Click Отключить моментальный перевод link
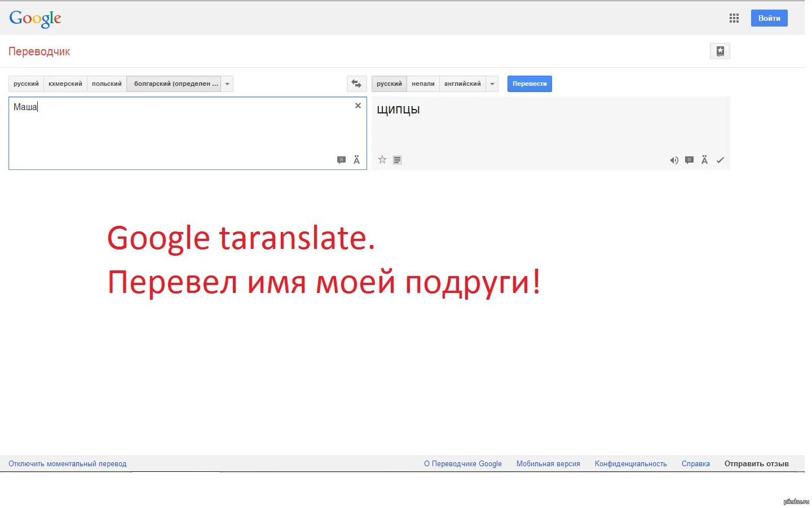This screenshot has height=508, width=812. 67,463
